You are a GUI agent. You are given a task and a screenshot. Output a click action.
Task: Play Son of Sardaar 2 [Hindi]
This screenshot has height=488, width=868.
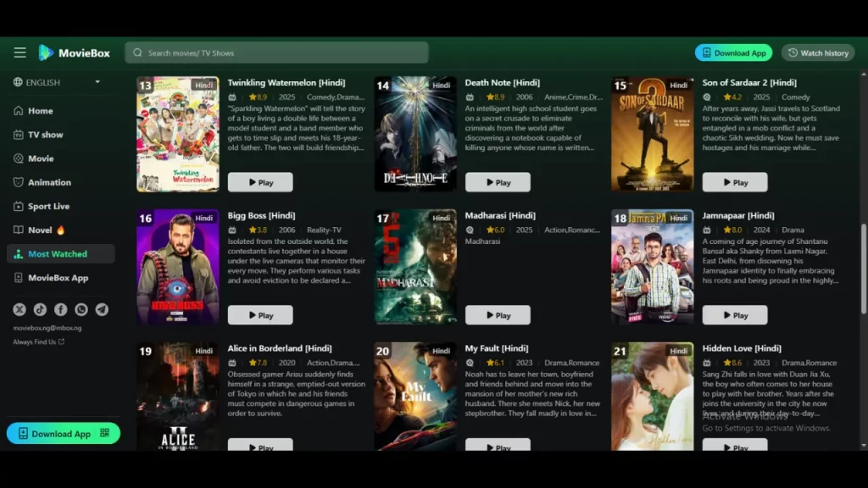(735, 182)
